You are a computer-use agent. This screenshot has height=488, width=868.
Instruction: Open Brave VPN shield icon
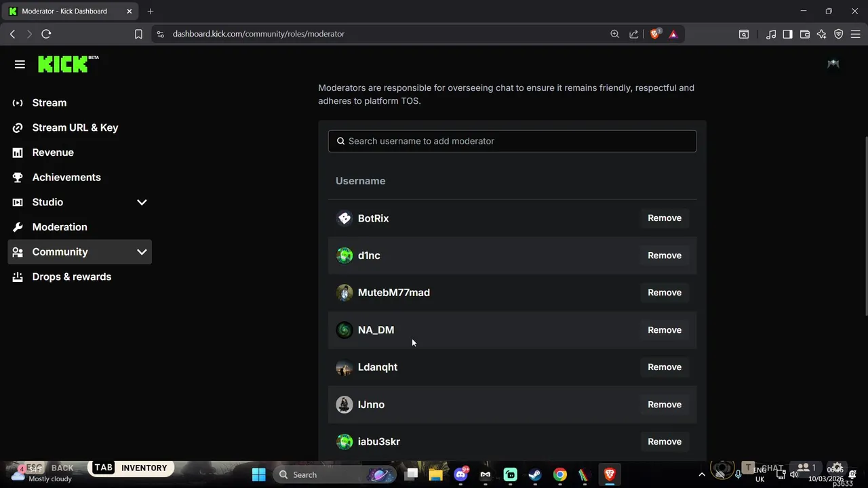pyautogui.click(x=839, y=34)
